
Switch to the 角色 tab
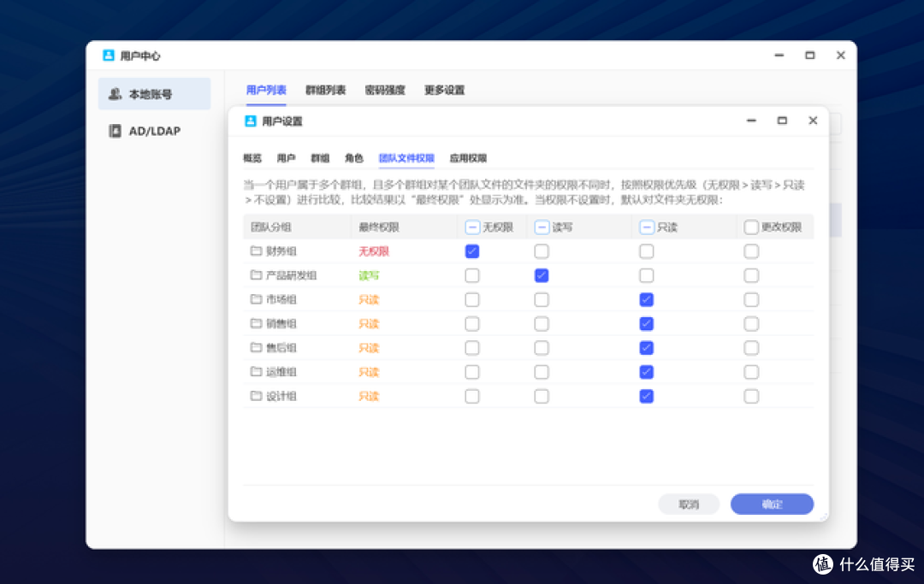[353, 158]
